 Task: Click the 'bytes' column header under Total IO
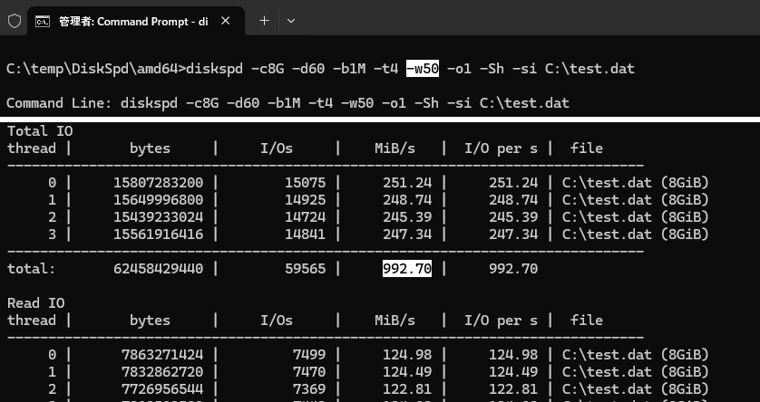click(150, 148)
